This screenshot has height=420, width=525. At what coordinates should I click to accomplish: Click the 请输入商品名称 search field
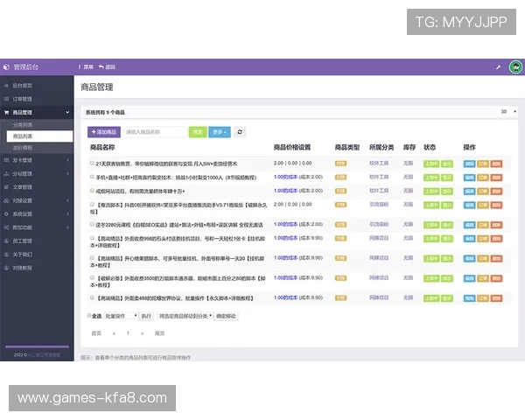(155, 132)
